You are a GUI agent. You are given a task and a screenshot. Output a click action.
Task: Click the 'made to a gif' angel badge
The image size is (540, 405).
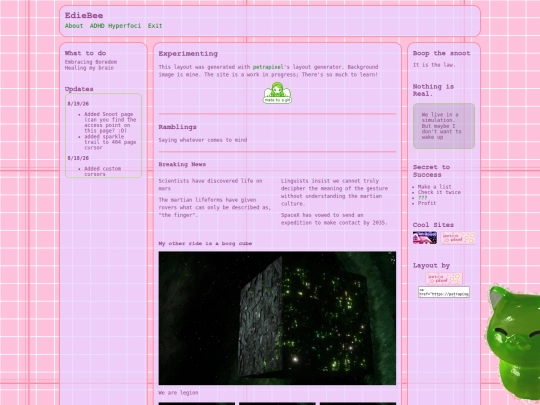tap(277, 93)
